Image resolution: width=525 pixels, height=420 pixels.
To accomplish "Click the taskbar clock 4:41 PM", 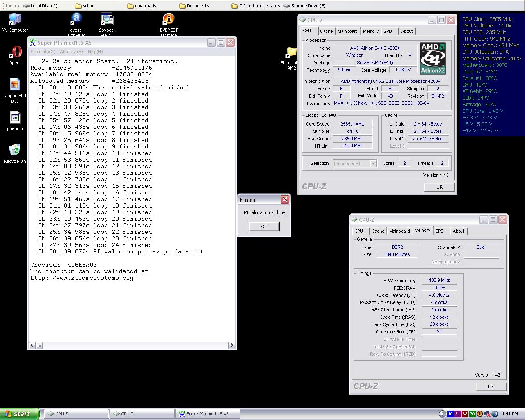I will [x=509, y=414].
